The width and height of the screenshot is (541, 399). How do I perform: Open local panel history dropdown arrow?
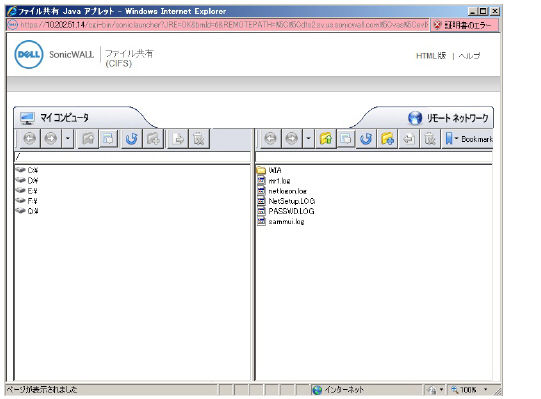(x=68, y=139)
